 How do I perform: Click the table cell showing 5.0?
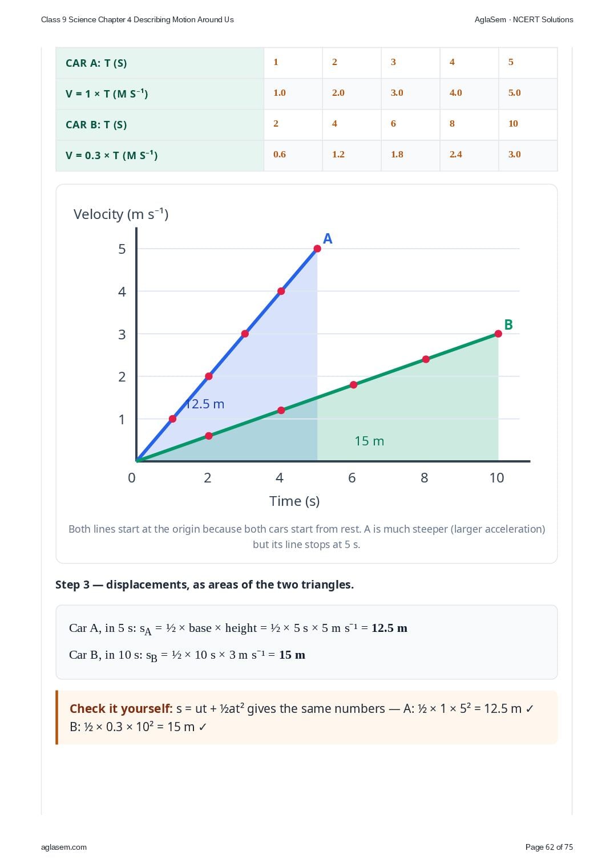(x=528, y=93)
